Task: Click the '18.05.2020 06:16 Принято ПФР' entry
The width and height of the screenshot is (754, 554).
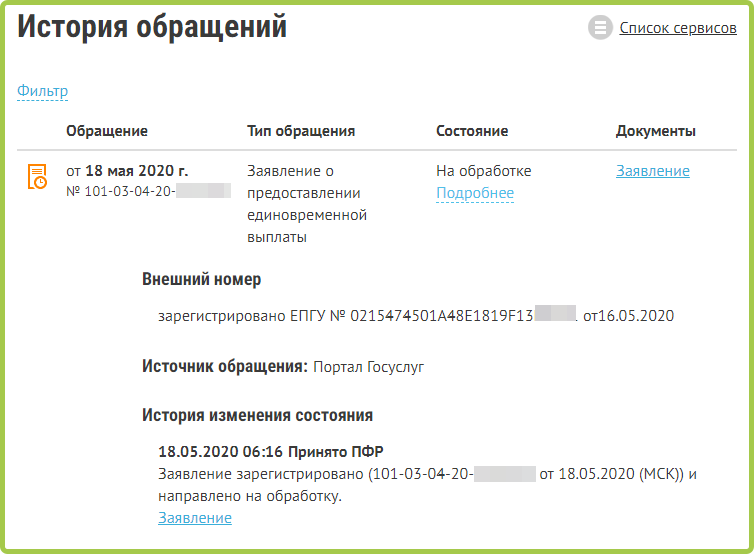Action: coord(270,451)
